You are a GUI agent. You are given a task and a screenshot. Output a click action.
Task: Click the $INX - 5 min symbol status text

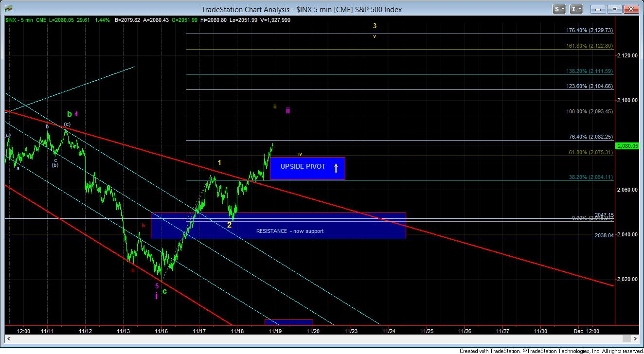19,20
